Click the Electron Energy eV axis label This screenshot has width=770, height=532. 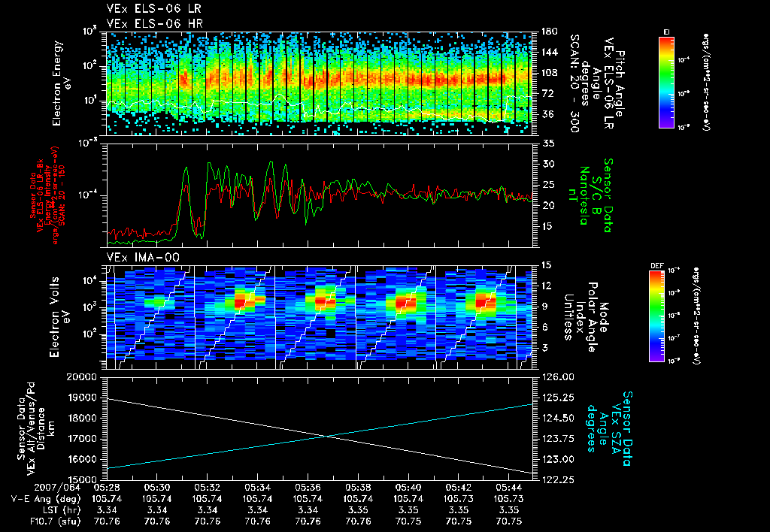coord(62,83)
